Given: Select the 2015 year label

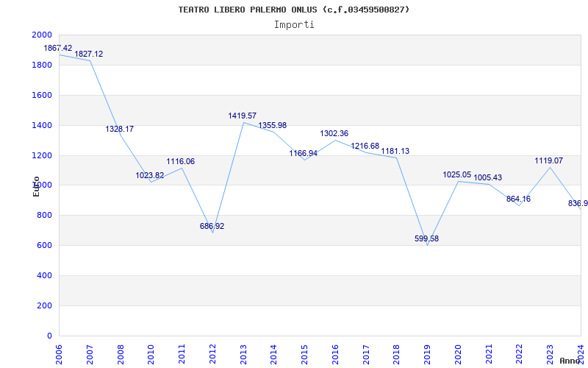Looking at the screenshot, I should [305, 355].
